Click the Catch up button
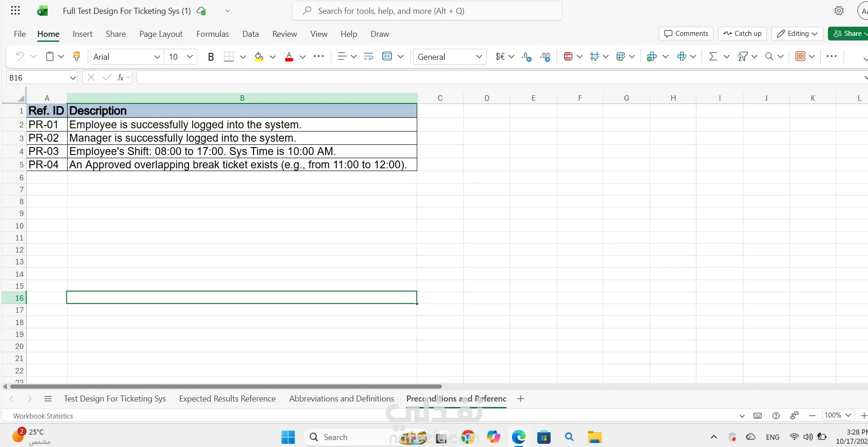The image size is (868, 447). pyautogui.click(x=742, y=34)
